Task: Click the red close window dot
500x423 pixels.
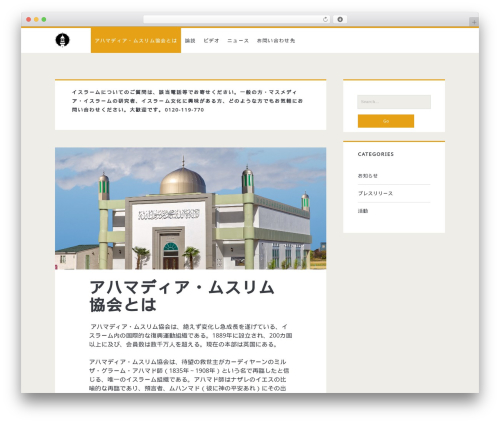Action: click(x=29, y=20)
